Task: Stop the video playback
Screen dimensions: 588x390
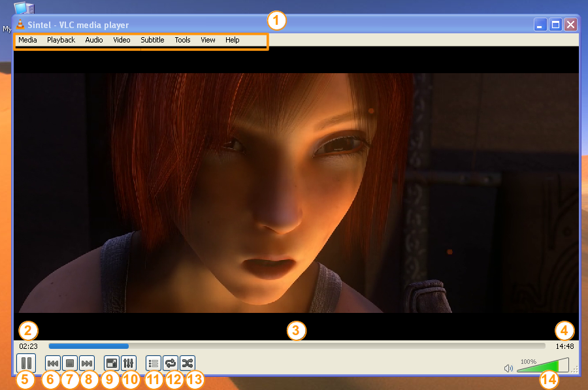Action: pyautogui.click(x=70, y=363)
